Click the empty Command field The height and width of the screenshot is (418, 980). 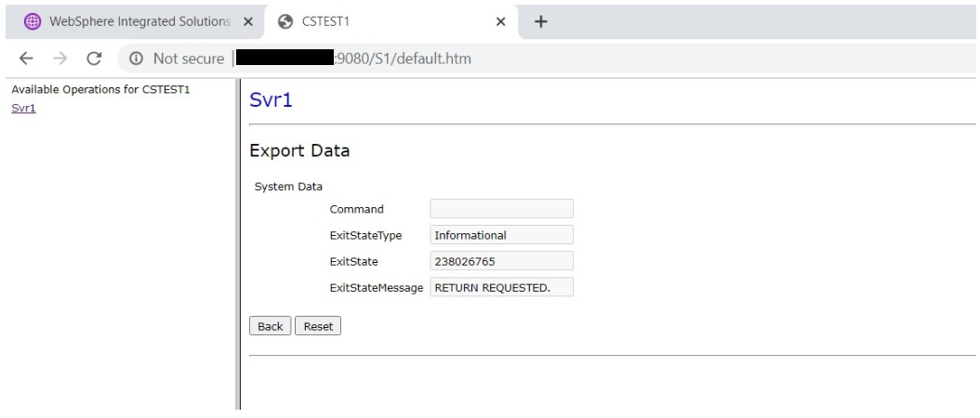pos(501,209)
